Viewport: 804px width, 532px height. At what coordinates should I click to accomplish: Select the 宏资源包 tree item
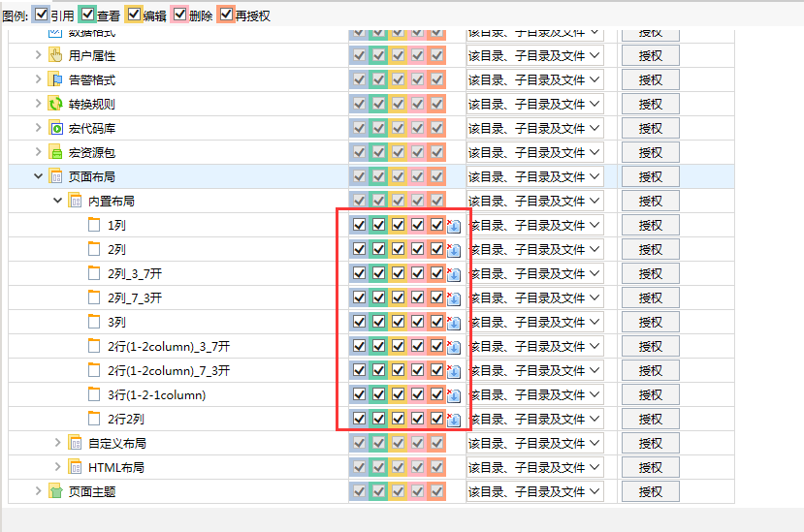pyautogui.click(x=92, y=152)
